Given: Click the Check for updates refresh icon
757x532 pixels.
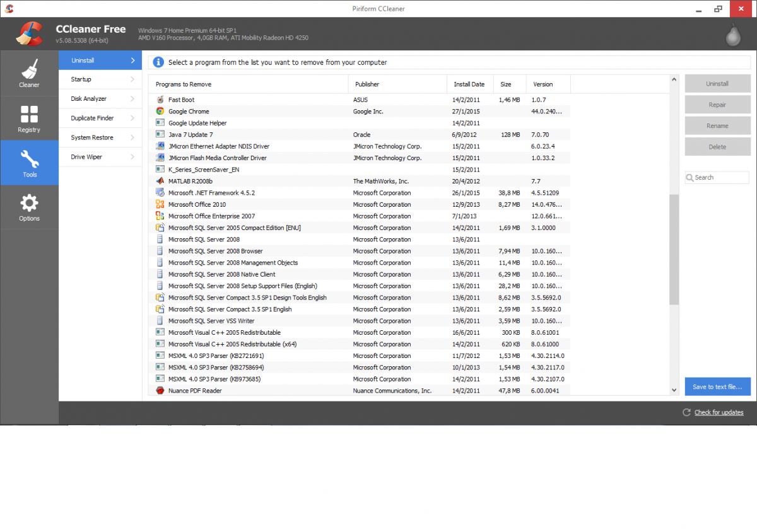Looking at the screenshot, I should [x=686, y=412].
